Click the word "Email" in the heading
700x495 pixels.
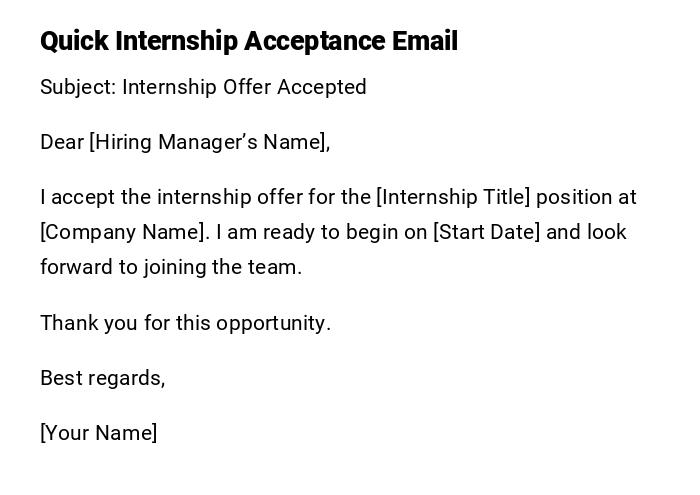point(425,42)
